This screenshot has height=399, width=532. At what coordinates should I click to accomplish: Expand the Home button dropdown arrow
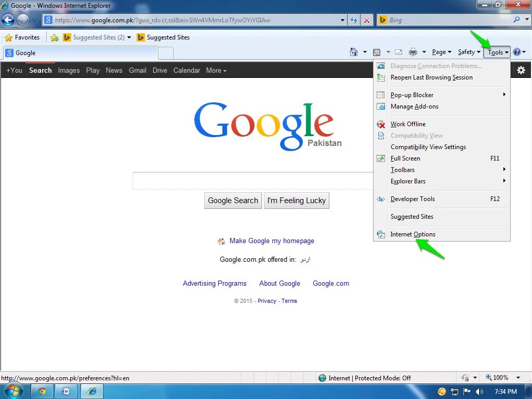pyautogui.click(x=365, y=52)
